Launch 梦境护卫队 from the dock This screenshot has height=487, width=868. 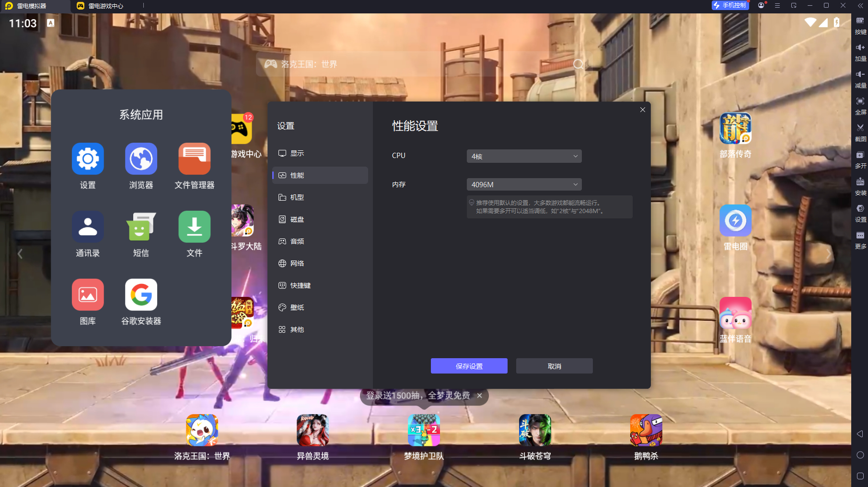pyautogui.click(x=424, y=430)
